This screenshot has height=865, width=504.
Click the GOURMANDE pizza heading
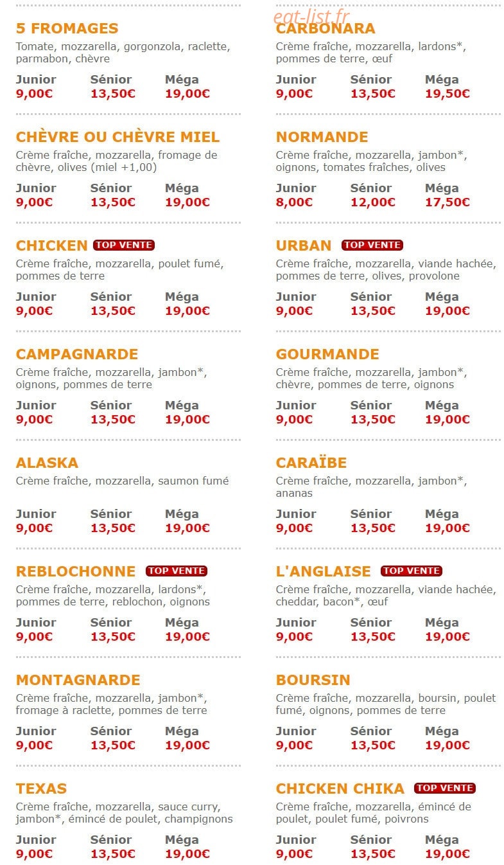click(x=327, y=354)
